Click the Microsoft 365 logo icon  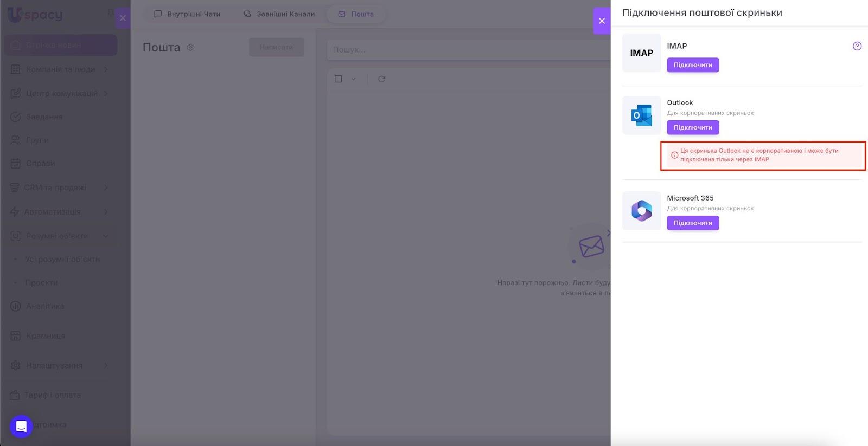pyautogui.click(x=641, y=211)
